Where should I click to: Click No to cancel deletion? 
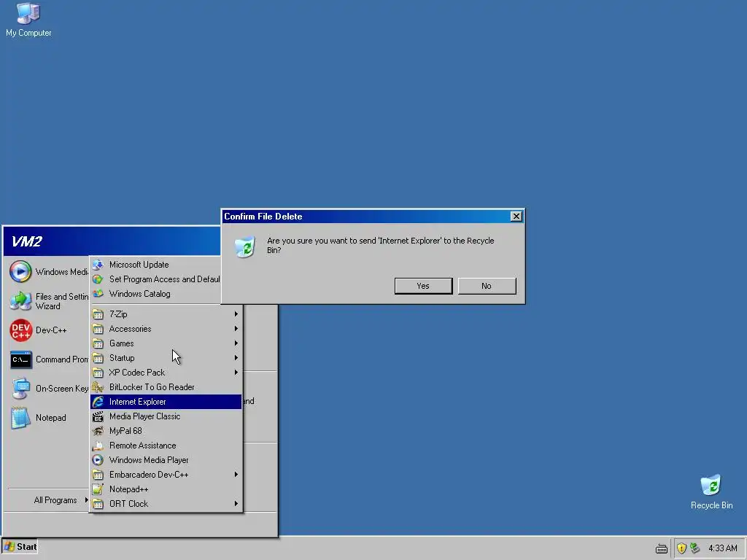(x=487, y=286)
